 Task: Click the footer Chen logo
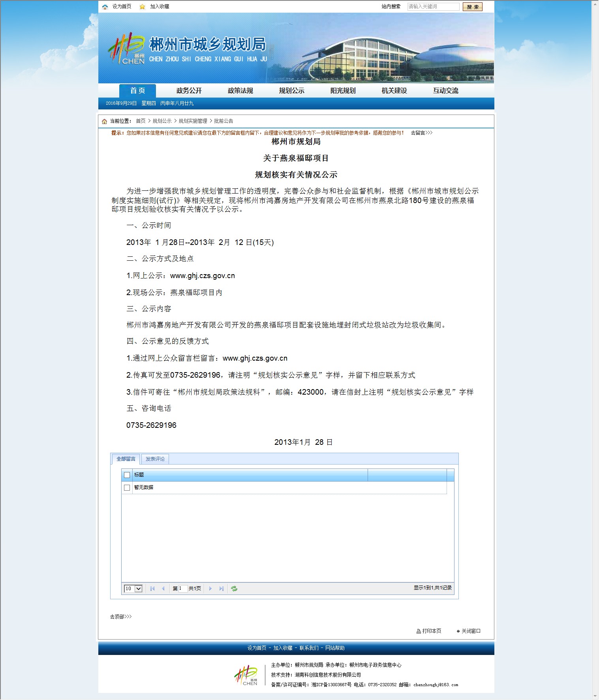[x=246, y=676]
